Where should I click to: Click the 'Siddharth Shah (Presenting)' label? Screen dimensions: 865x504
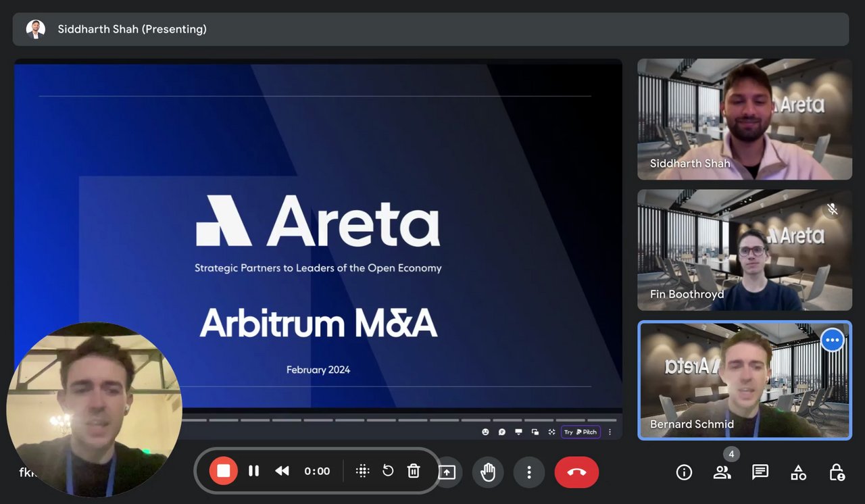pos(132,29)
